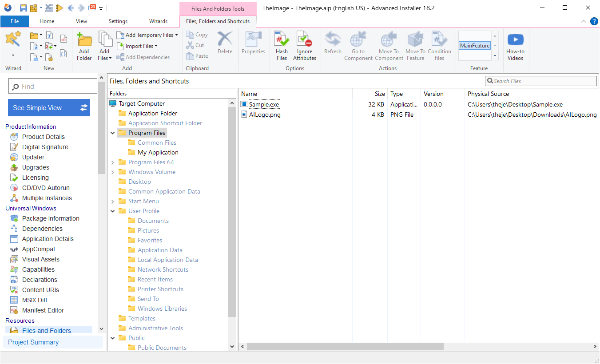Switch to the View ribbon tab

pyautogui.click(x=82, y=21)
